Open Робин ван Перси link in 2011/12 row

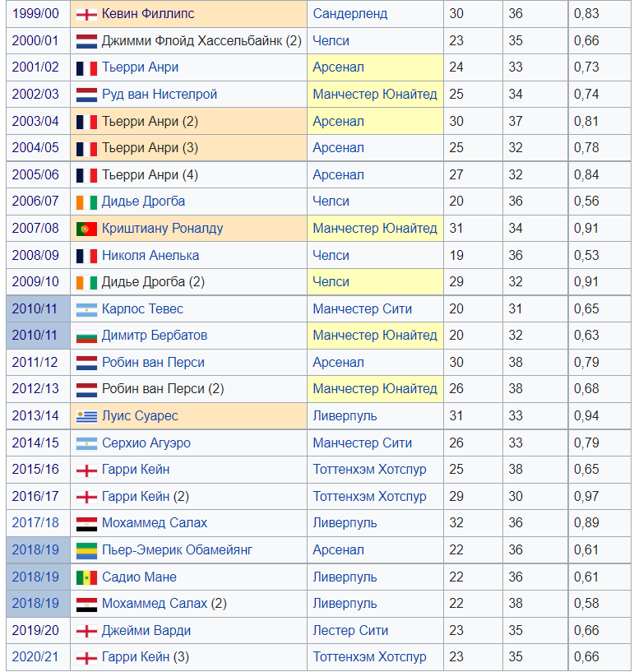153,363
